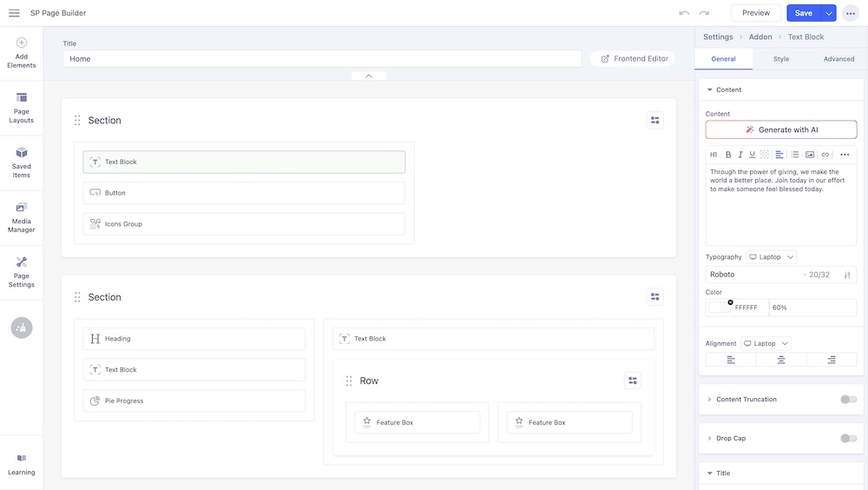Toggle bold formatting in content editor
The height and width of the screenshot is (490, 868).
tap(728, 155)
